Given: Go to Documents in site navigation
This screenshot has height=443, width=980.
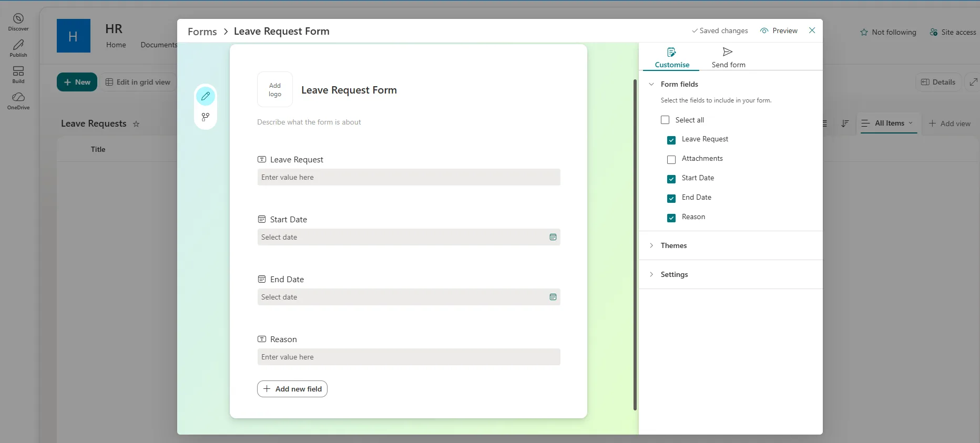Looking at the screenshot, I should (159, 45).
